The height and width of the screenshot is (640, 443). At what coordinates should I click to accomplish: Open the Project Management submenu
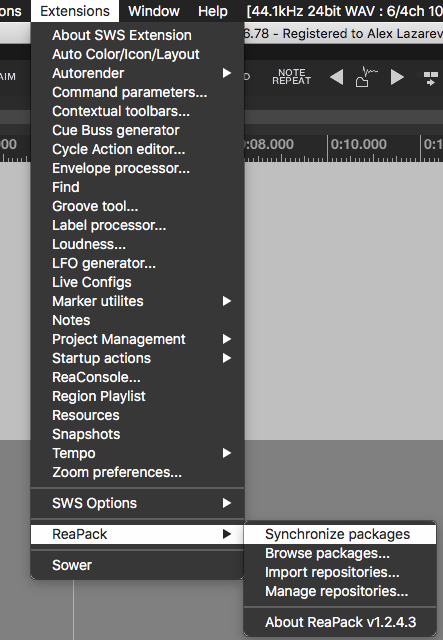[138, 339]
